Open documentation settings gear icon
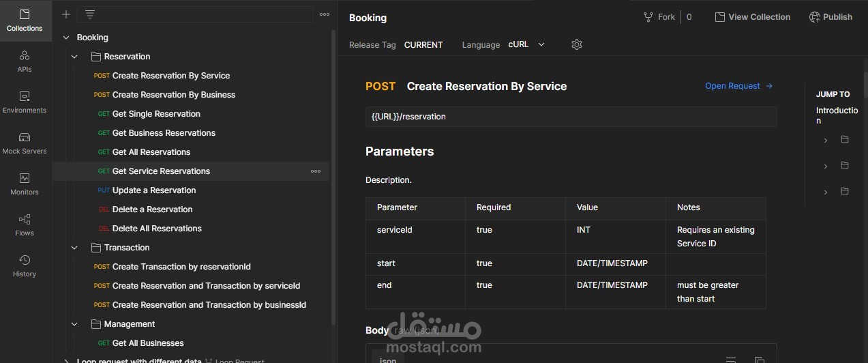Screen dimensions: 868x363 577,44
